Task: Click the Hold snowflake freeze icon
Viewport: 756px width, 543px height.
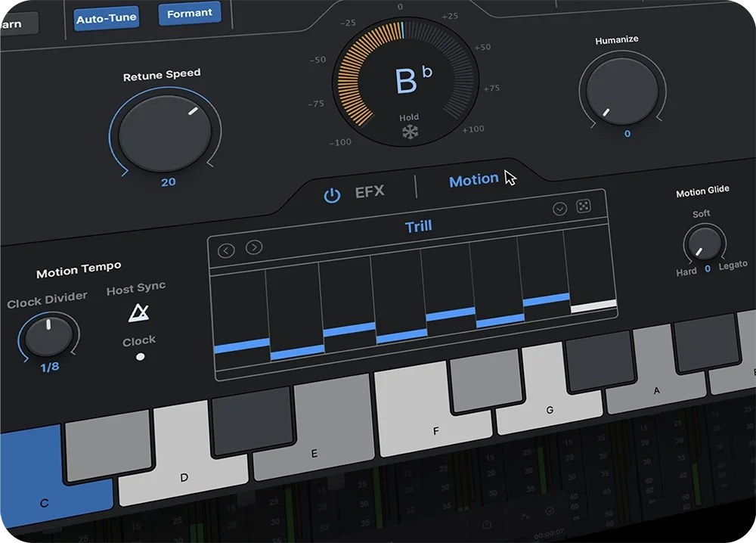Action: point(411,132)
